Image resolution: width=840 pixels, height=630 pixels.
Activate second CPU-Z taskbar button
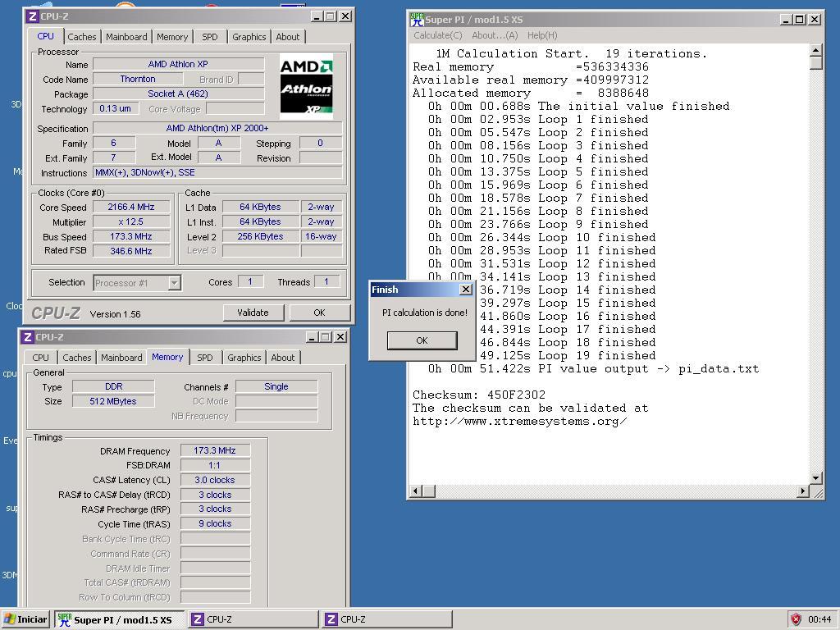(x=387, y=619)
